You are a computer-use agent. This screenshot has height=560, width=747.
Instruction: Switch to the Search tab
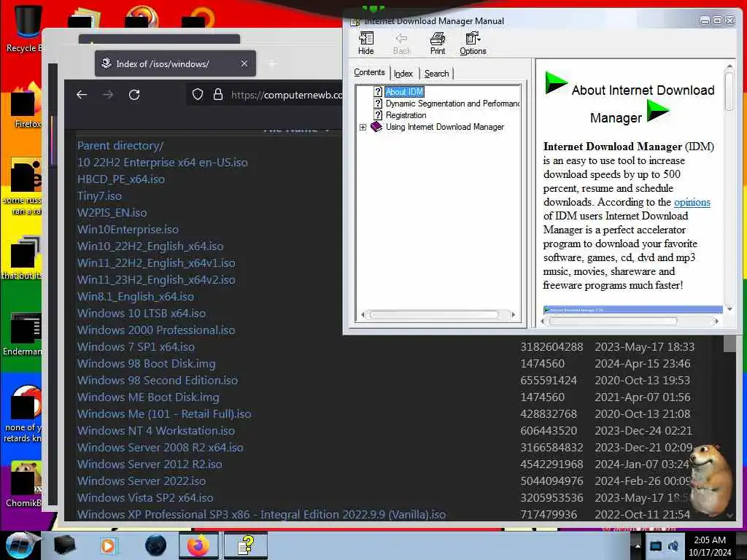pos(436,74)
